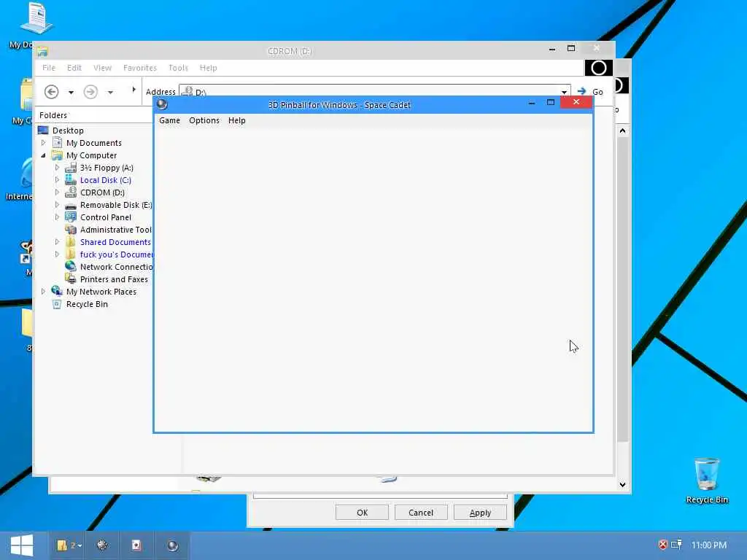
Task: Open Help menu in CDROM Explorer window
Action: (208, 68)
